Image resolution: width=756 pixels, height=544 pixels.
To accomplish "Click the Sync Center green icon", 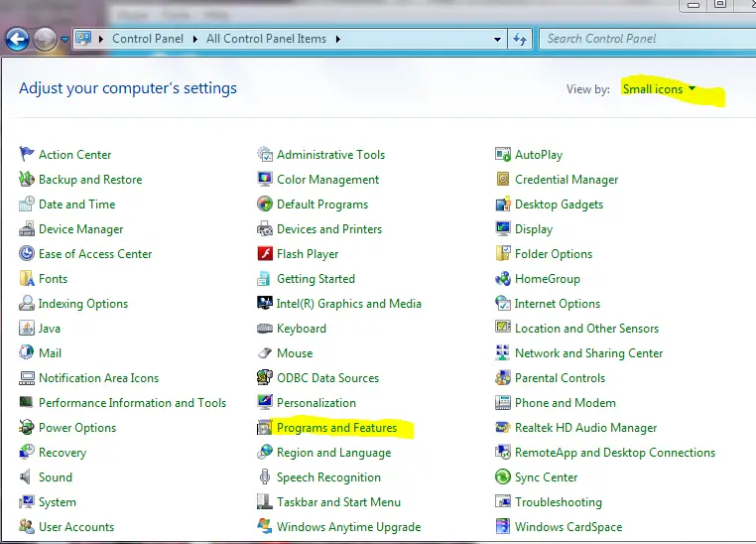I will (503, 476).
